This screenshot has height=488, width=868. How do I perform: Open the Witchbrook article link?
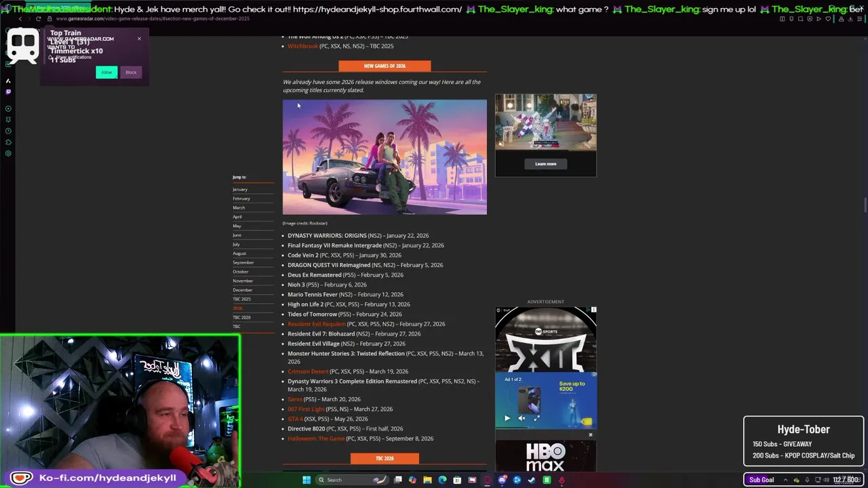click(302, 46)
